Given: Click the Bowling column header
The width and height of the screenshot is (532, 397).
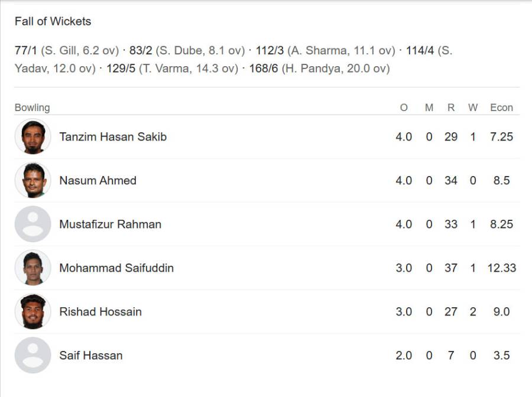Looking at the screenshot, I should point(33,108).
